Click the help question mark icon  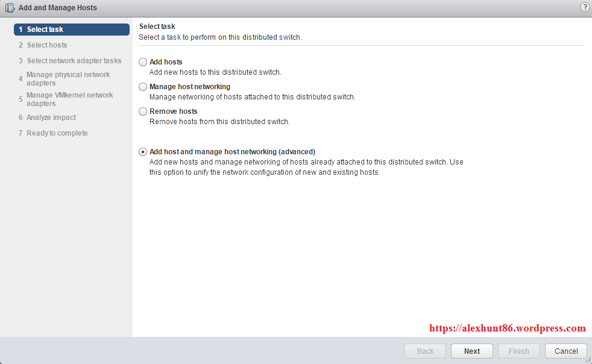point(584,7)
